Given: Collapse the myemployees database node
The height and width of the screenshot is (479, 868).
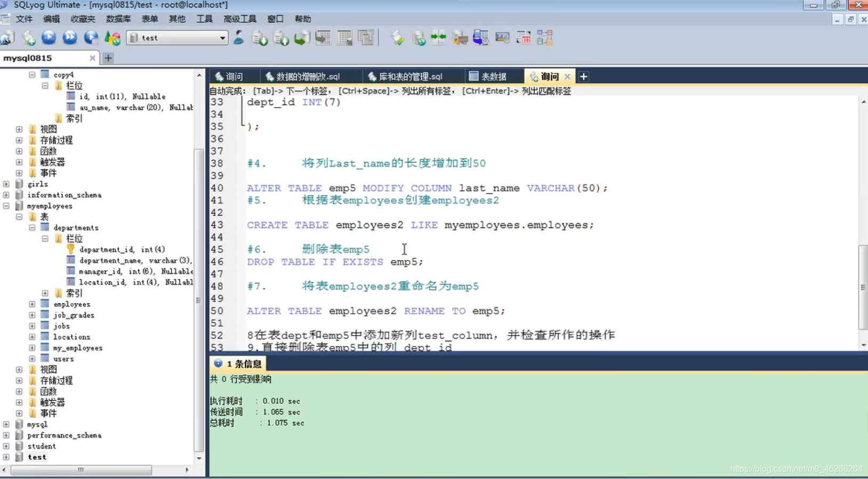Looking at the screenshot, I should [6, 206].
